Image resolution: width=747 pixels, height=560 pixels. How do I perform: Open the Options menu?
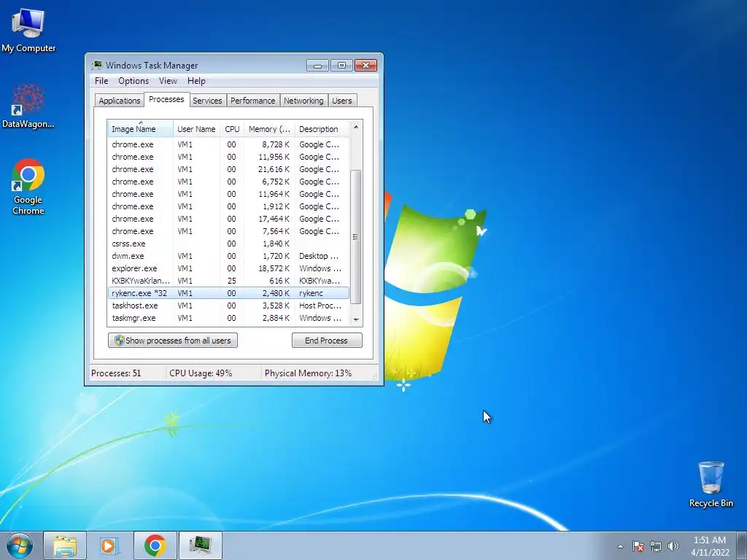click(133, 81)
